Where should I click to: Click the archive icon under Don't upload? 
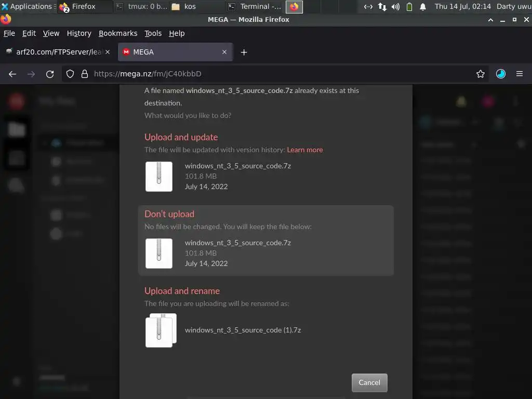pyautogui.click(x=159, y=254)
